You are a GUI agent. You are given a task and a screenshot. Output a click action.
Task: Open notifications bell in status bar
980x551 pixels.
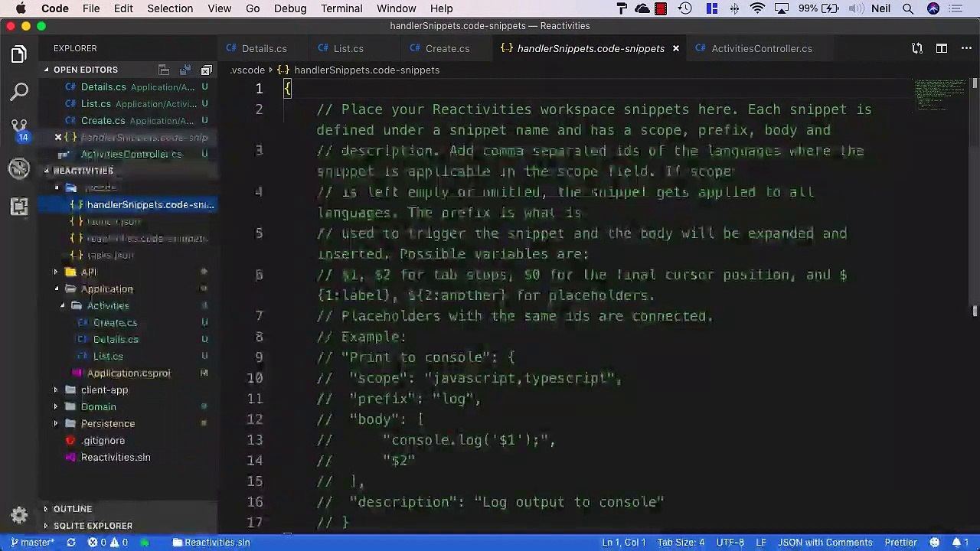tap(960, 542)
